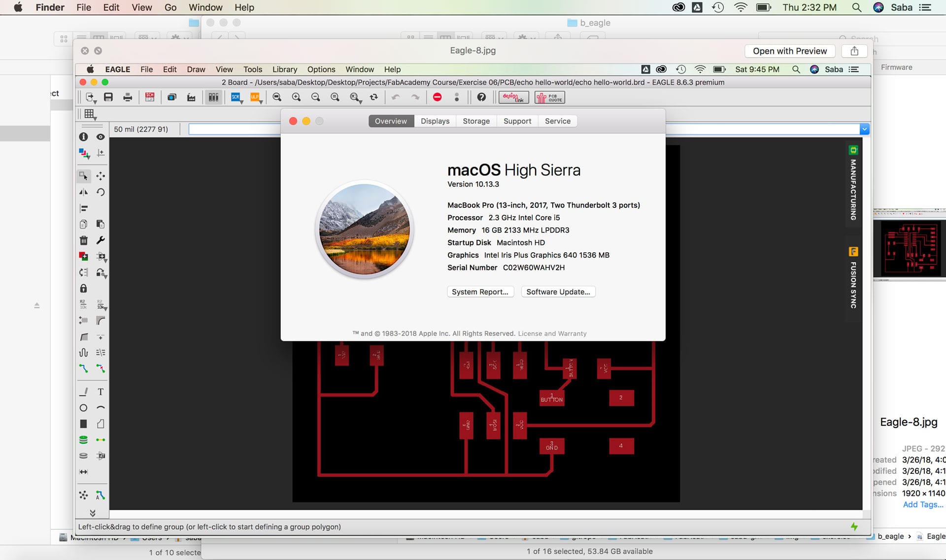The image size is (946, 560).
Task: Open the EAGLE Library menu
Action: point(285,69)
